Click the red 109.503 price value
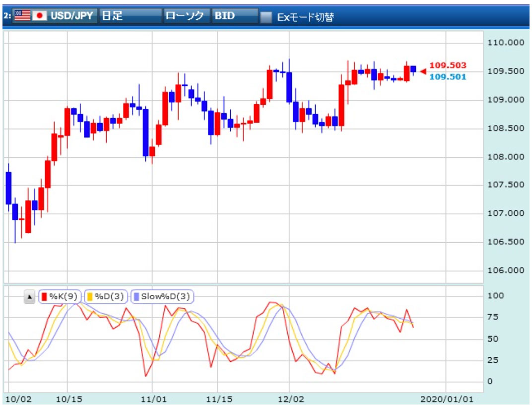The image size is (532, 407). (448, 66)
